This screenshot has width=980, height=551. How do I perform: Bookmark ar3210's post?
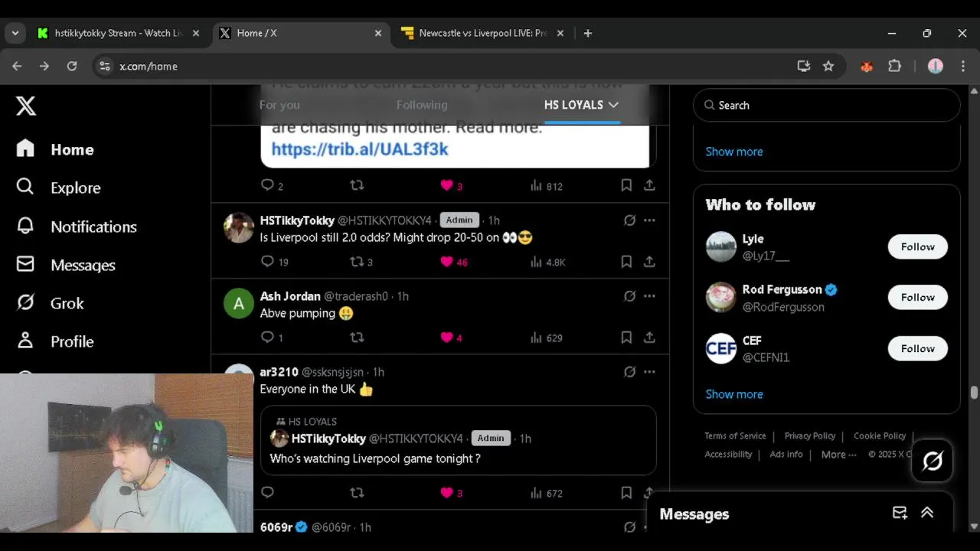click(x=626, y=493)
